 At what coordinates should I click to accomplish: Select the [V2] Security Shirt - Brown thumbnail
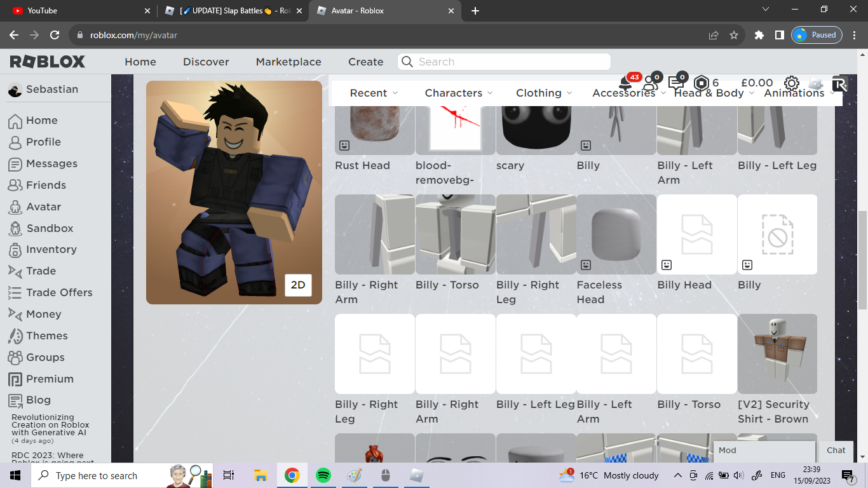[x=777, y=354]
